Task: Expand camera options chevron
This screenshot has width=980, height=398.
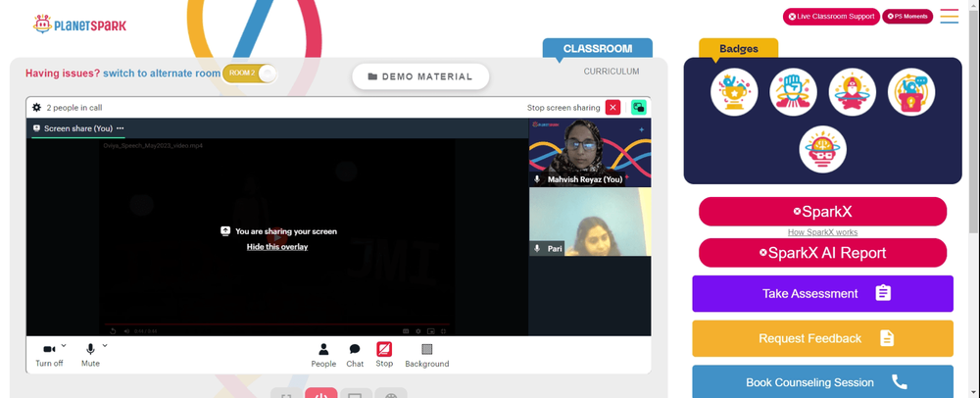Action: 64,345
